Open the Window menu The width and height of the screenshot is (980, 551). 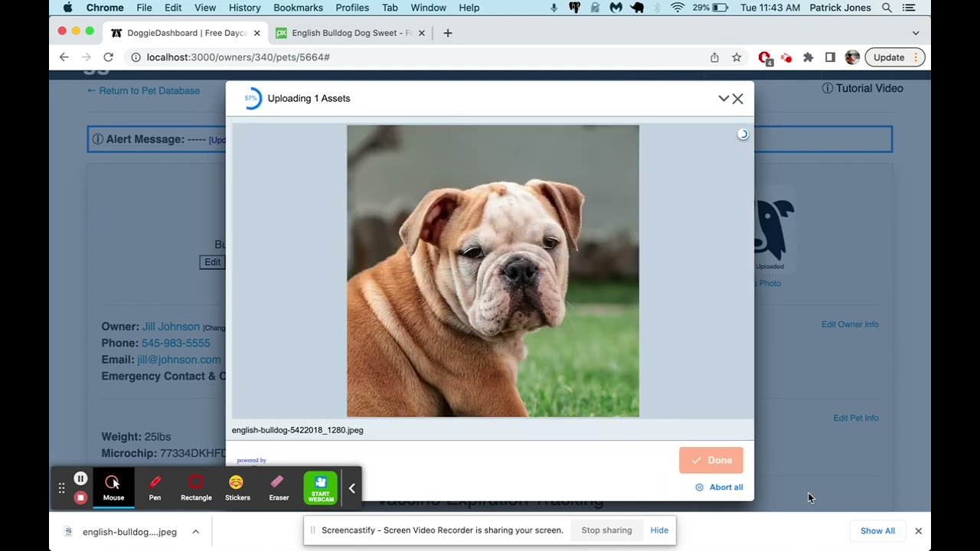click(x=428, y=8)
